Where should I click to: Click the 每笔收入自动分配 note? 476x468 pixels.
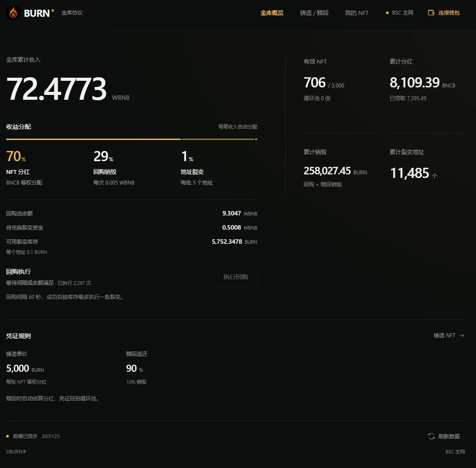pos(238,127)
